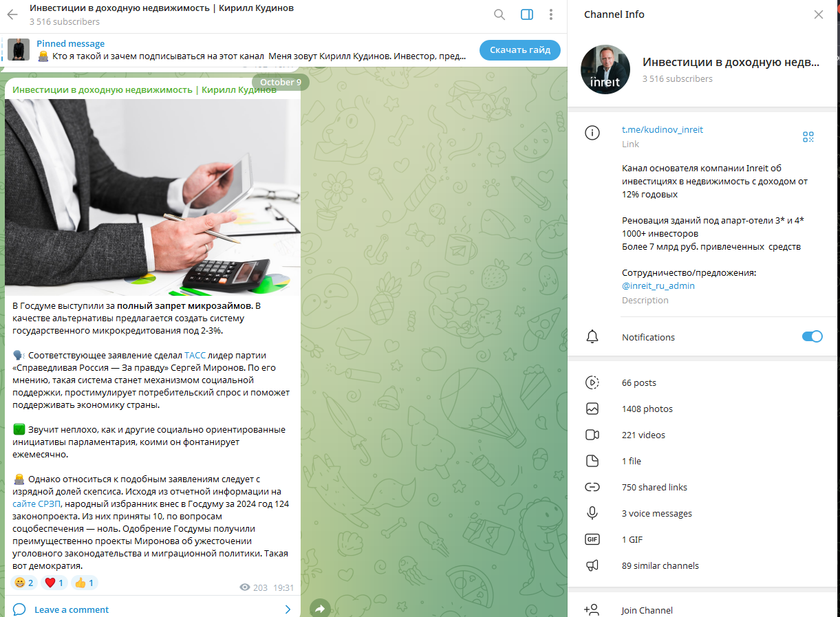
Task: Toggle the Notifications switch
Action: pyautogui.click(x=812, y=336)
